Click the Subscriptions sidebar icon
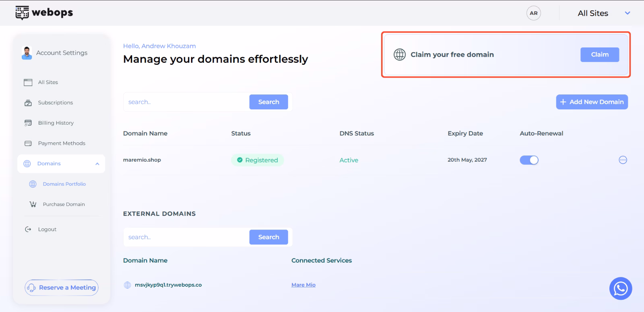Screen dimensions: 644x312 (28, 103)
